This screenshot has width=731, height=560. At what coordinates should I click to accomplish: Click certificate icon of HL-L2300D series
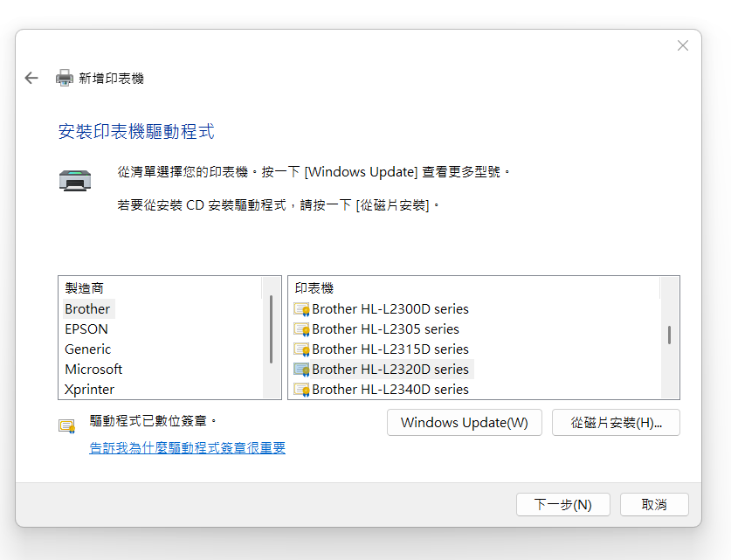pos(301,309)
